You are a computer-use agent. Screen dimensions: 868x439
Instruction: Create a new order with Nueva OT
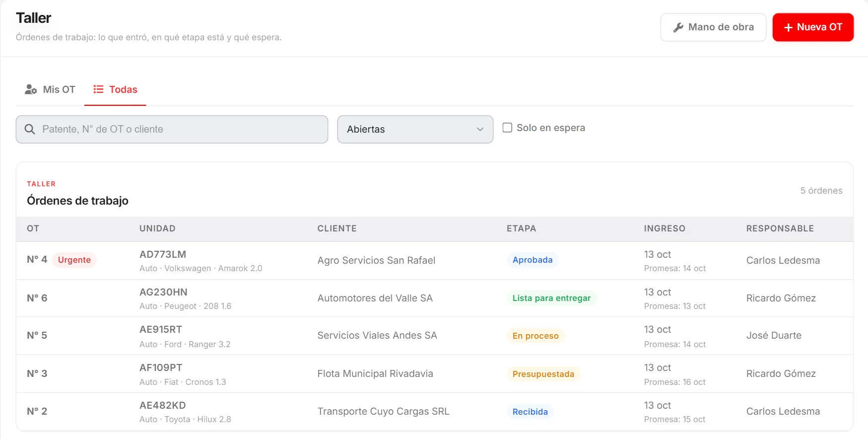pyautogui.click(x=813, y=27)
